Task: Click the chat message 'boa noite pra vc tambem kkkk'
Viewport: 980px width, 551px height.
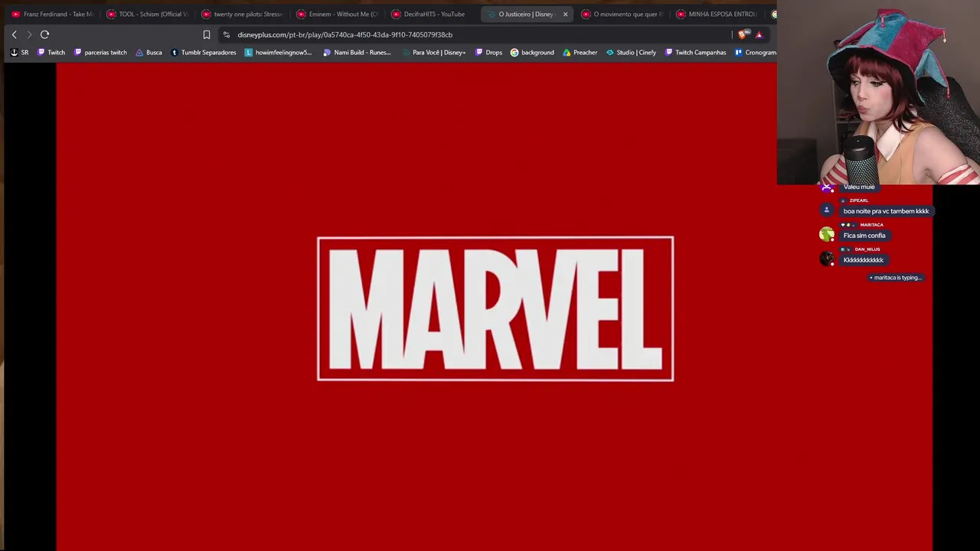Action: point(886,211)
